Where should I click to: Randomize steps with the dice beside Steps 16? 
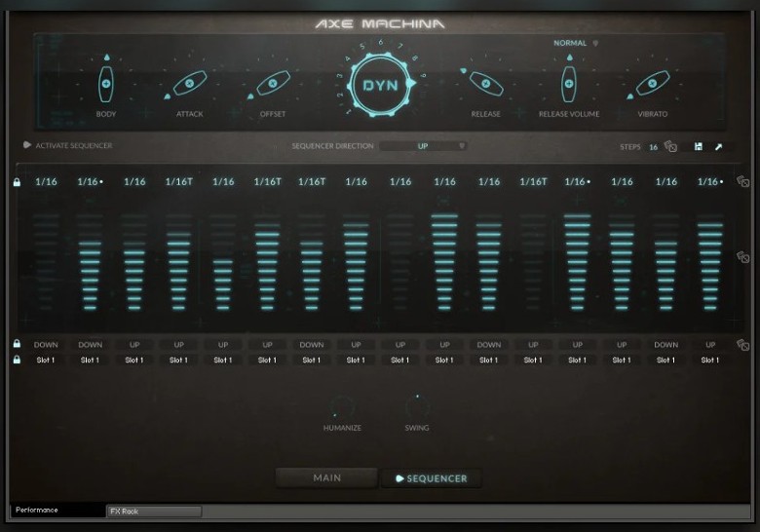[x=670, y=146]
